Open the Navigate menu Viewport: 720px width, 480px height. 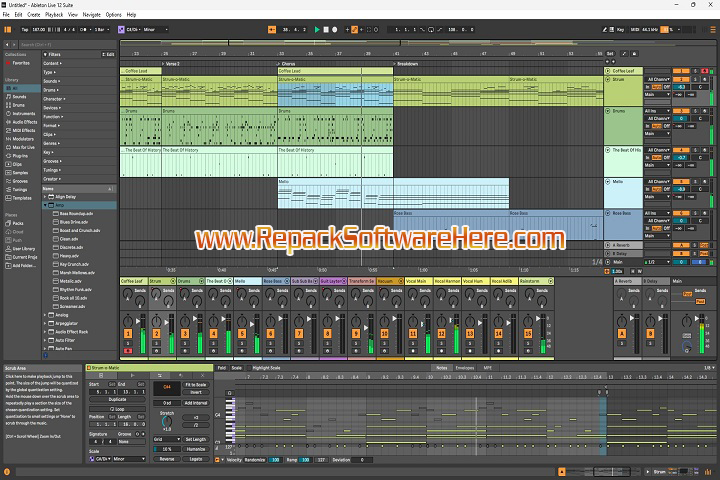(x=91, y=15)
